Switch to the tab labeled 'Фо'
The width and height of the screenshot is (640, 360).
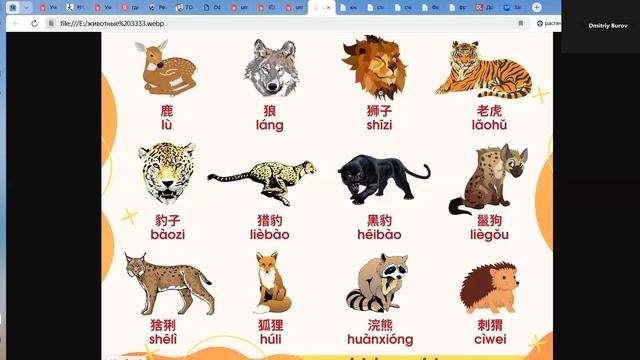(431, 7)
